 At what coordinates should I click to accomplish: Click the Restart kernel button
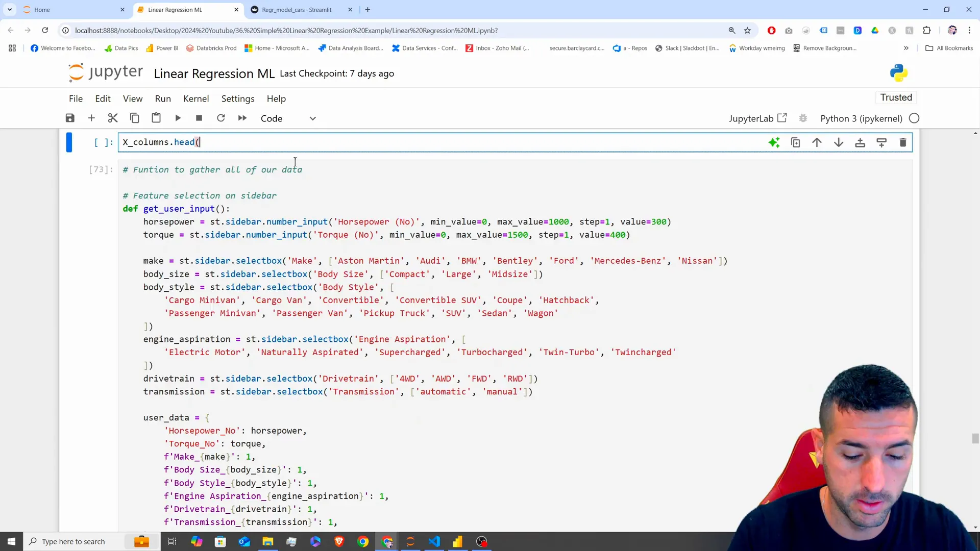pyautogui.click(x=221, y=118)
